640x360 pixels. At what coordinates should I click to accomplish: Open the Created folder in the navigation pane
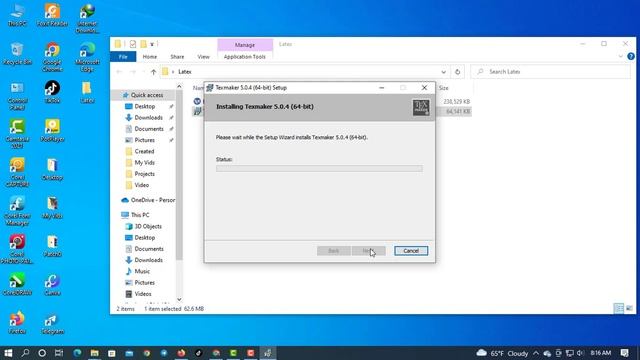(x=144, y=151)
